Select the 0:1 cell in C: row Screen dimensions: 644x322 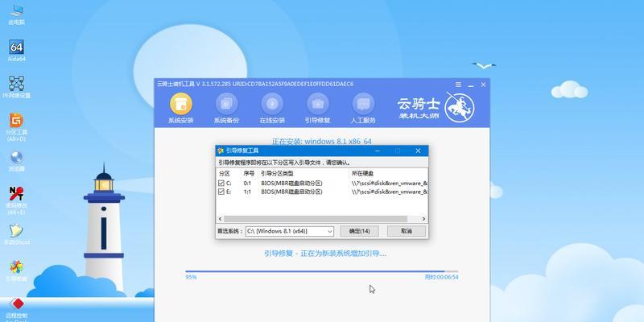click(247, 184)
